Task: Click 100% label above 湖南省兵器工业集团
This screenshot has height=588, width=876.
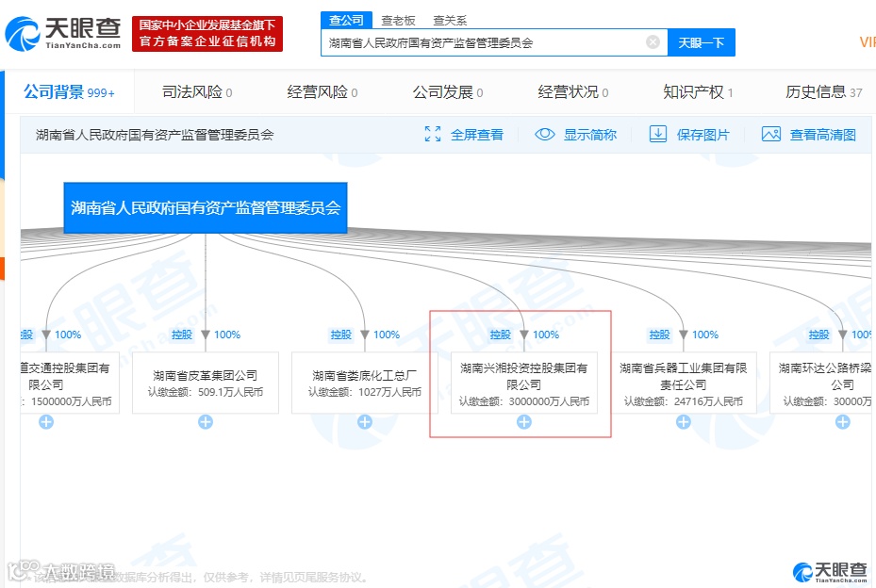Action: pos(705,335)
